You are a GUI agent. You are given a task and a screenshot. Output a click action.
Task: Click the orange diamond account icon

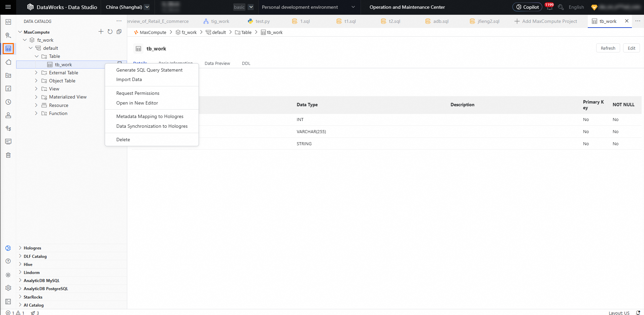(x=594, y=7)
